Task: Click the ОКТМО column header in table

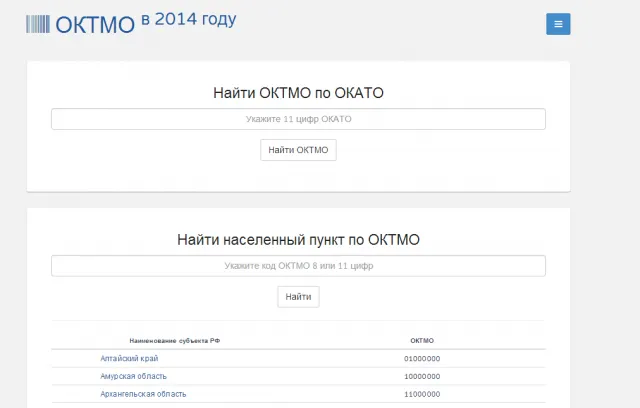Action: pyautogui.click(x=422, y=341)
